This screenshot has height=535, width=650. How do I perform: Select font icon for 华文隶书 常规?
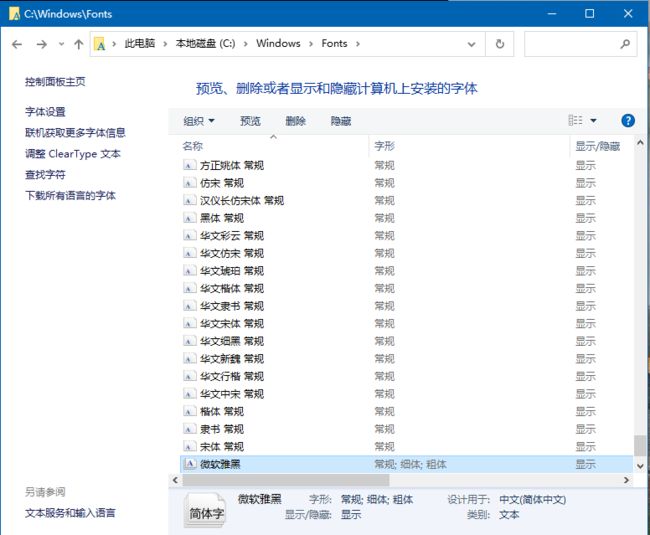pos(189,306)
